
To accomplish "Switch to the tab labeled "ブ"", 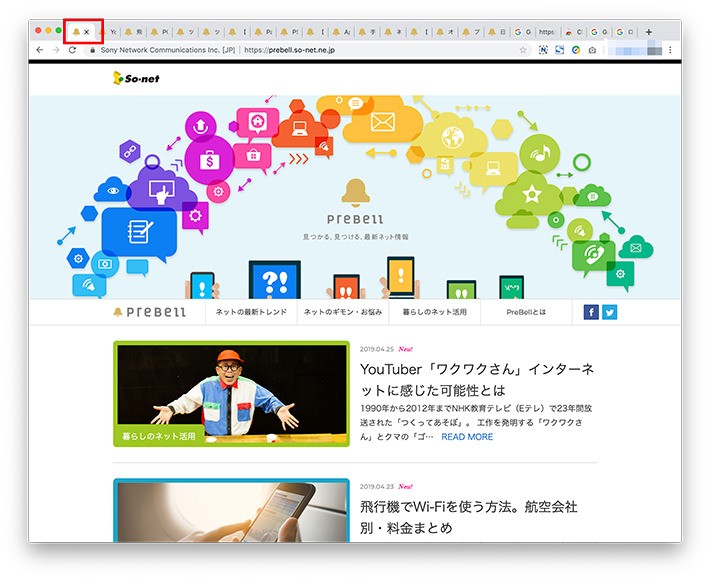I will point(471,32).
